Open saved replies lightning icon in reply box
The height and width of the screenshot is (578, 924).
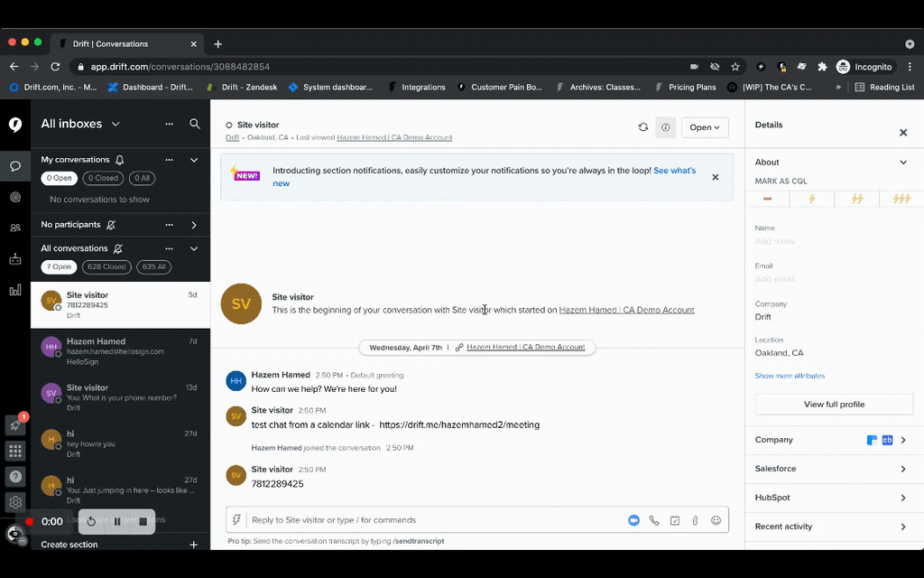236,519
